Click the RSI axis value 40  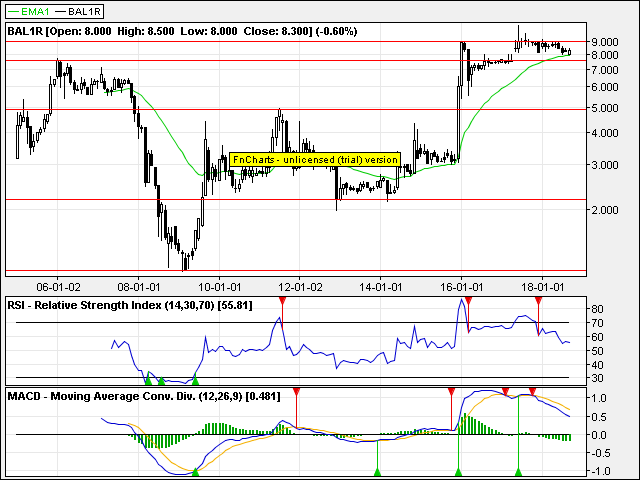(x=597, y=365)
